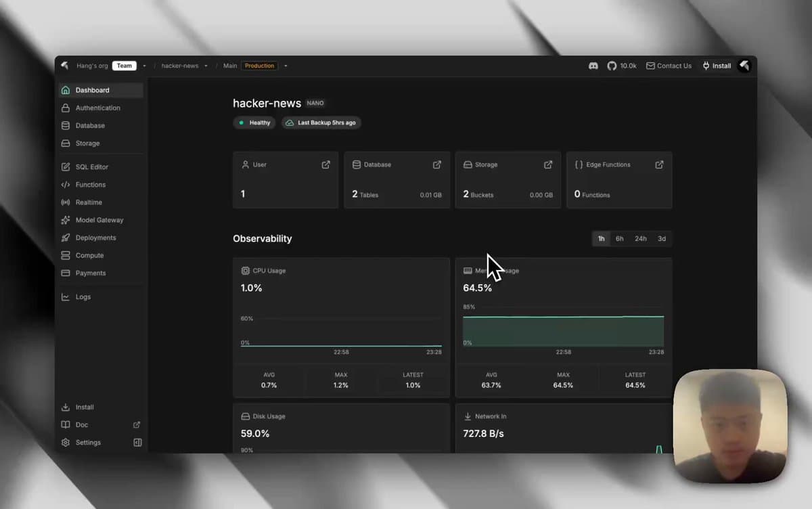
Task: Click the user avatar in the top bar
Action: click(744, 66)
